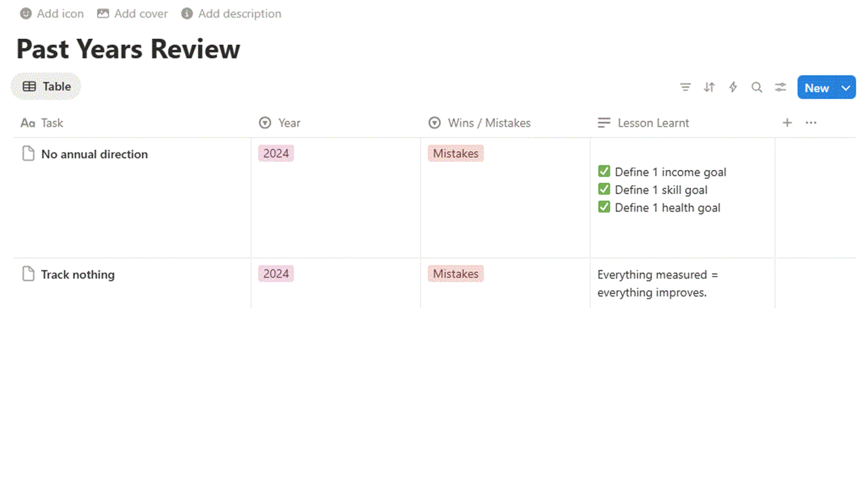Toggle the Define 1 skill goal checkbox
868x488 pixels.
604,189
